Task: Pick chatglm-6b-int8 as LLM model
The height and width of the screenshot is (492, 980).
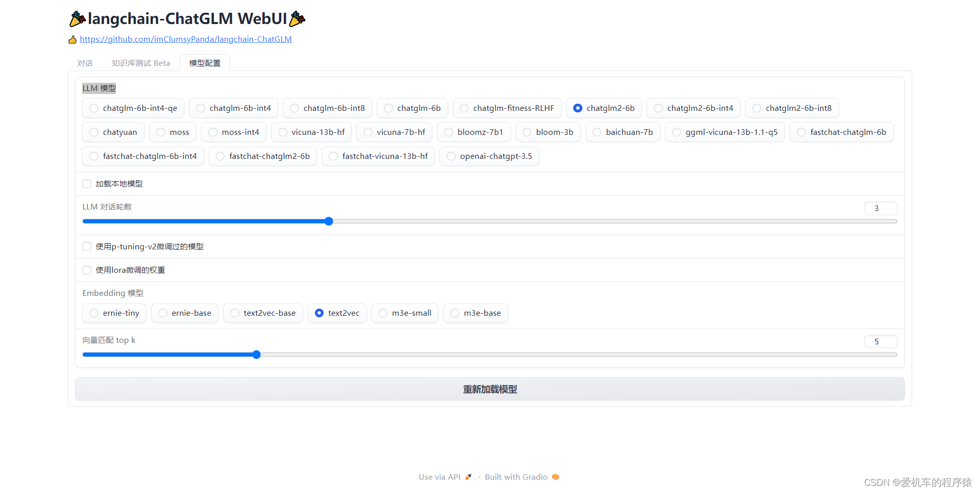Action: click(x=327, y=108)
